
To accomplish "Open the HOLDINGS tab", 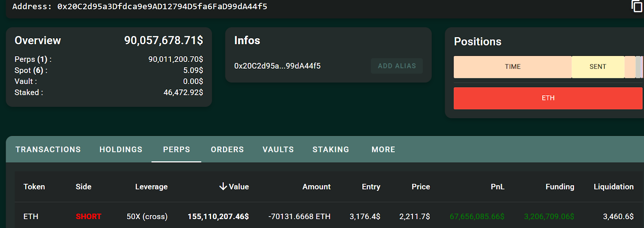I will 121,150.
